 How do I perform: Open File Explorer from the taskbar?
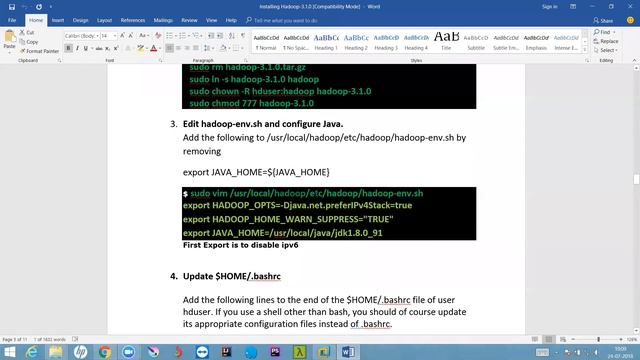tap(56, 352)
